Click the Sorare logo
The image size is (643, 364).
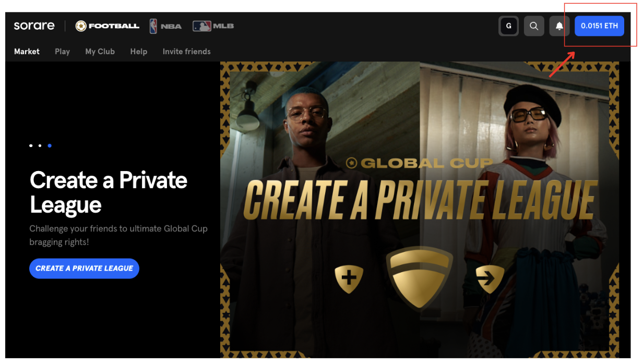click(34, 26)
